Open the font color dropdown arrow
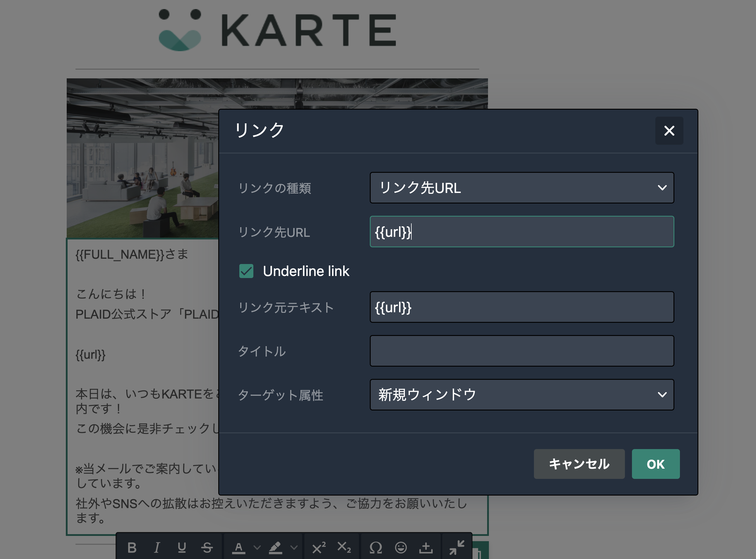The image size is (756, 559). tap(257, 547)
